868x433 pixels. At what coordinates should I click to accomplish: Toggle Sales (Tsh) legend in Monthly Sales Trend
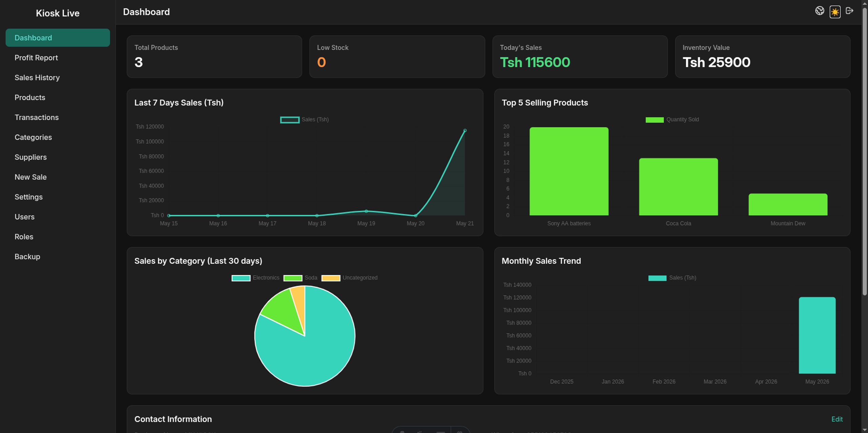point(672,278)
